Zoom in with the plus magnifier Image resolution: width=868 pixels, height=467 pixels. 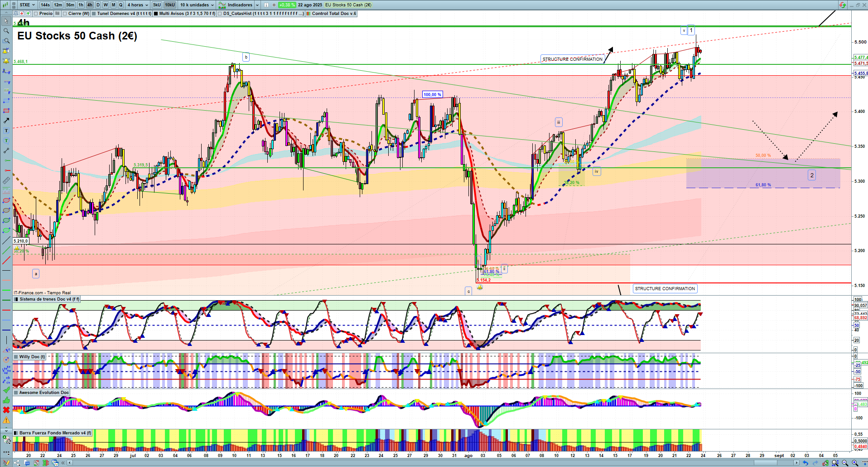coord(855,463)
